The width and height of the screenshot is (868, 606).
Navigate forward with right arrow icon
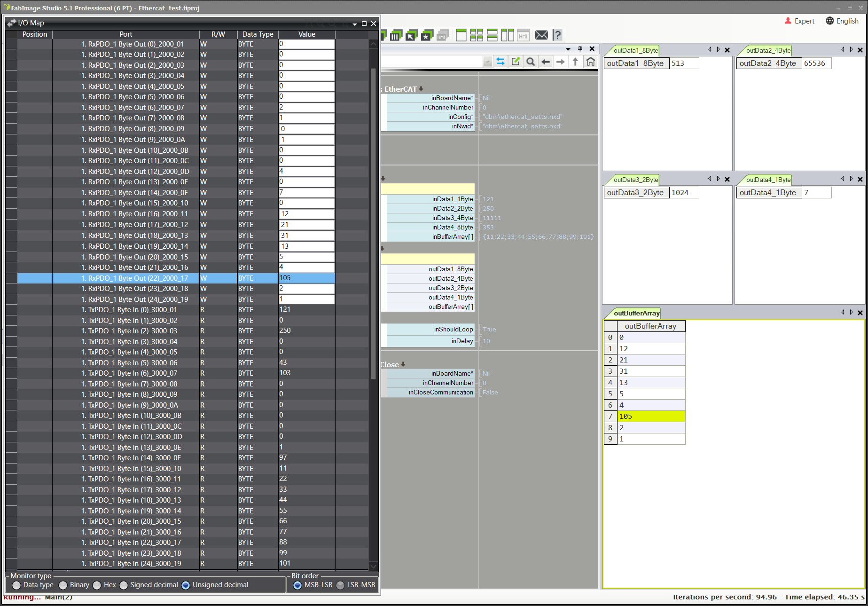tap(560, 62)
